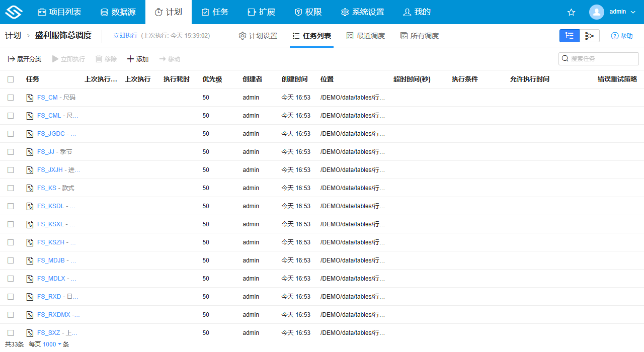This screenshot has height=352, width=644.
Task: Check the checkbox for FS_JJ - 季节 row
Action: click(x=11, y=151)
